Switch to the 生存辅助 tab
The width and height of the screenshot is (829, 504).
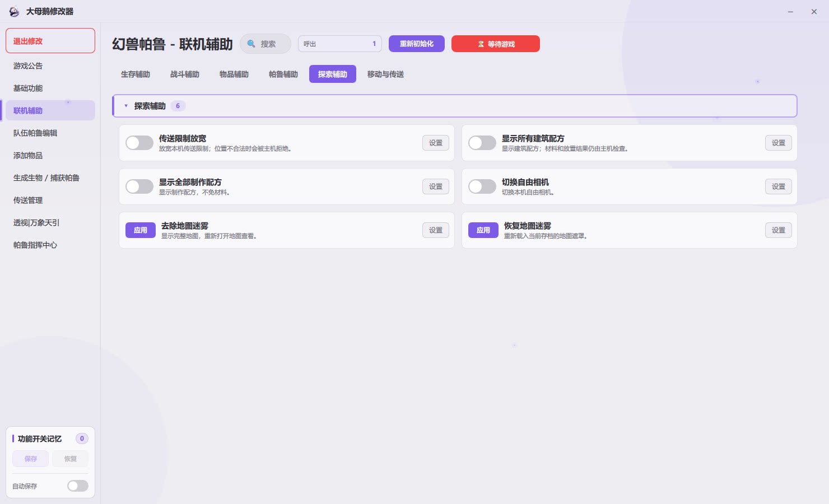click(x=136, y=74)
